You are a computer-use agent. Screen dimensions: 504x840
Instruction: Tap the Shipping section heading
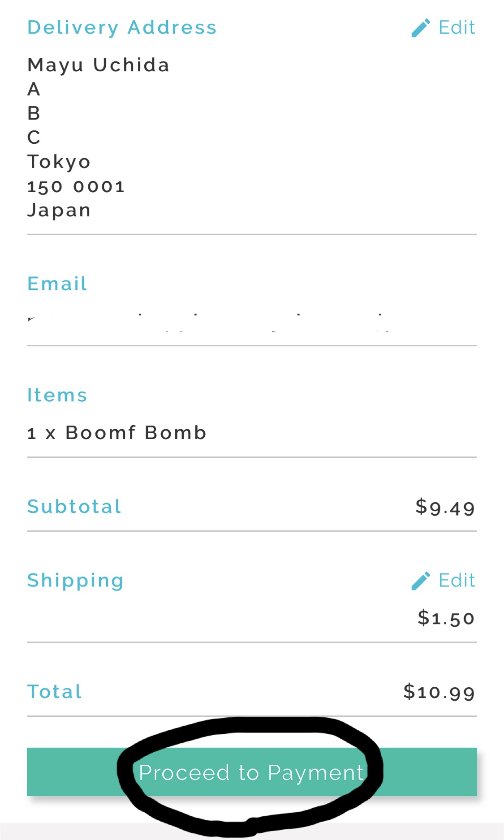(x=75, y=581)
